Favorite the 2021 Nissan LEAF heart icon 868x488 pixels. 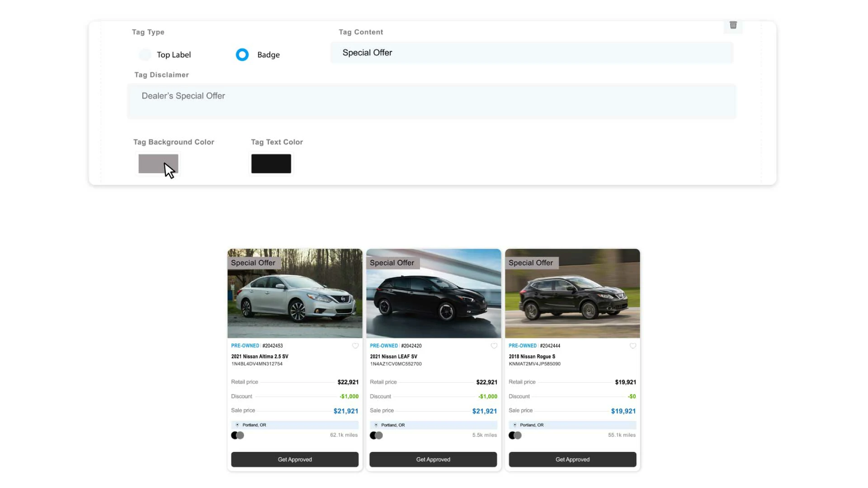pyautogui.click(x=494, y=346)
